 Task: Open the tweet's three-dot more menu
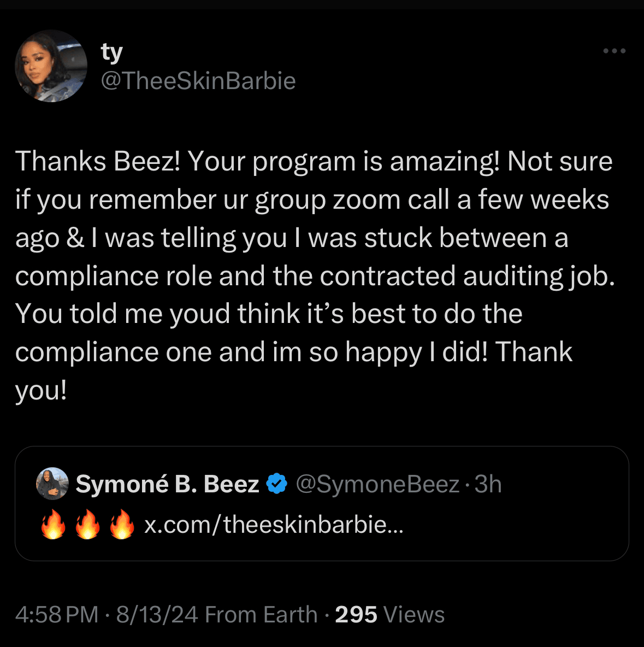pos(614,51)
